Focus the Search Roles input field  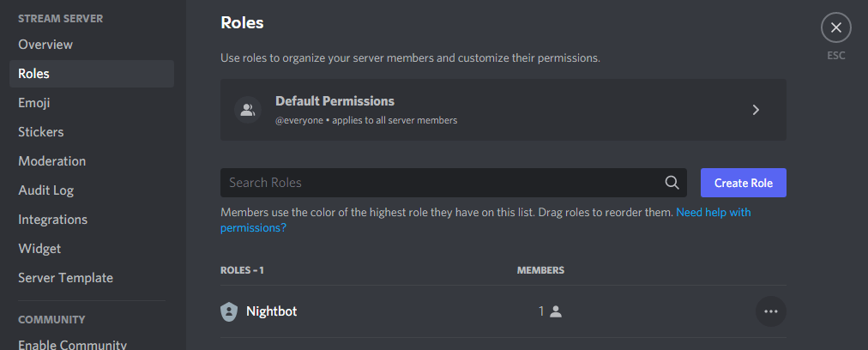(454, 183)
